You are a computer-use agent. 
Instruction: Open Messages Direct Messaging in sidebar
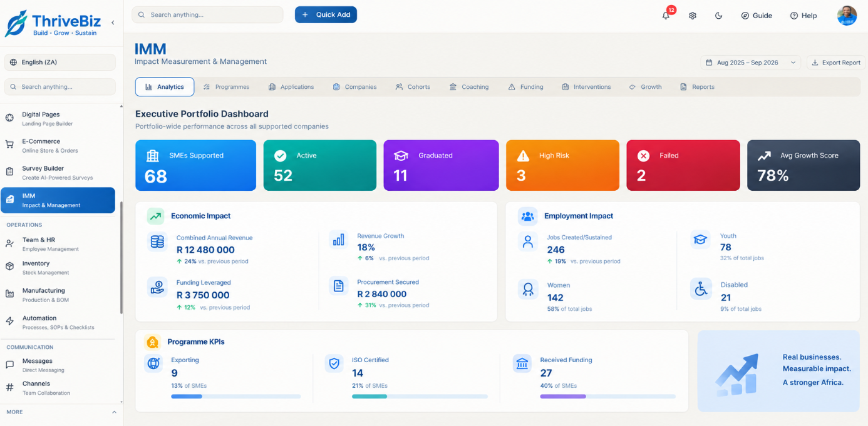point(58,365)
